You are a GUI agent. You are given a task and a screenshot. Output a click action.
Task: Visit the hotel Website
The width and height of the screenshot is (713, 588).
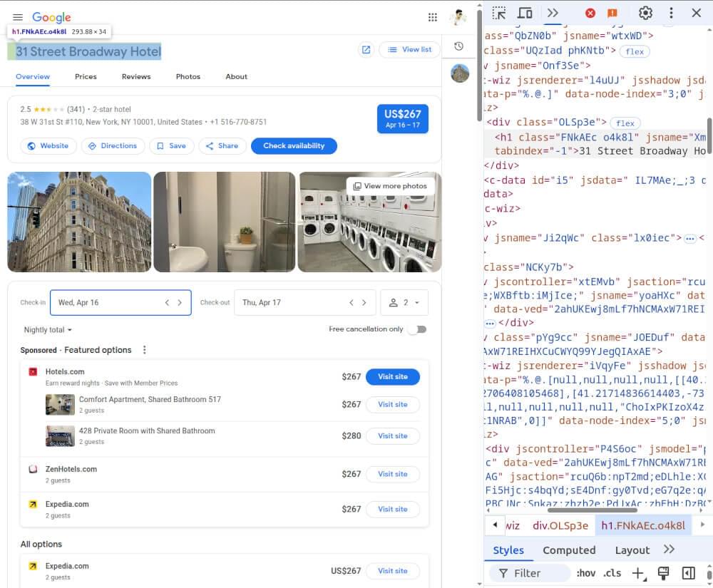pyautogui.click(x=48, y=145)
